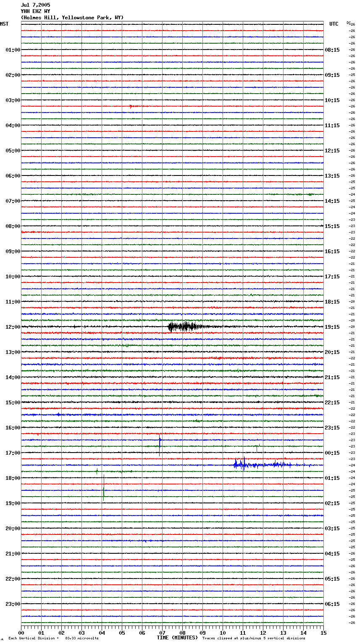Click the 04:15 UTC time label

332,554
